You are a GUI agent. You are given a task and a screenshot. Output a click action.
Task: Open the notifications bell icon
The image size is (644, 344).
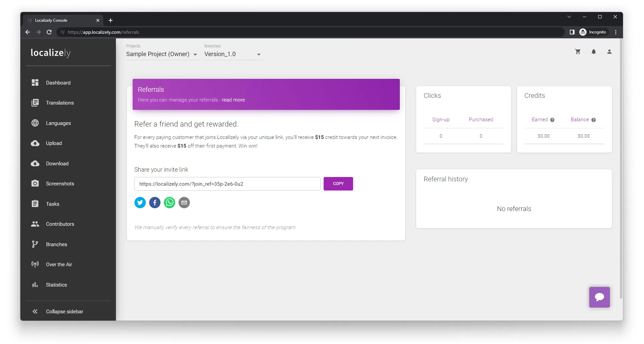594,52
